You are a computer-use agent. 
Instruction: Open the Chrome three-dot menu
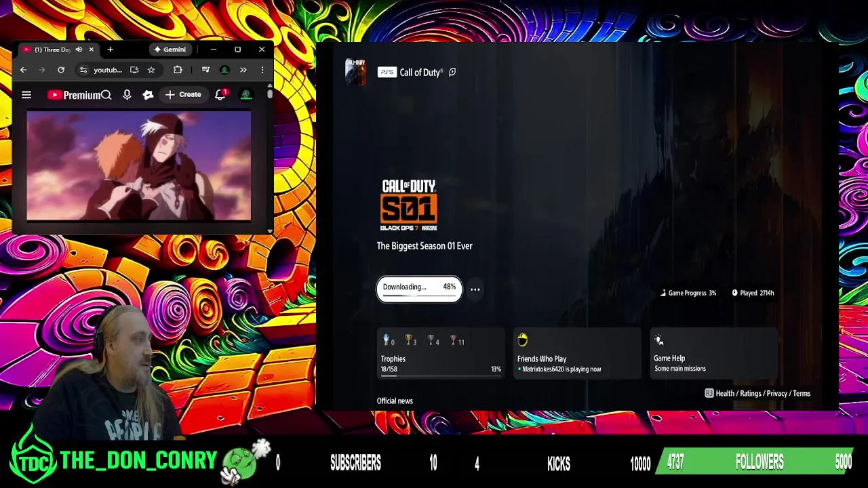click(262, 70)
